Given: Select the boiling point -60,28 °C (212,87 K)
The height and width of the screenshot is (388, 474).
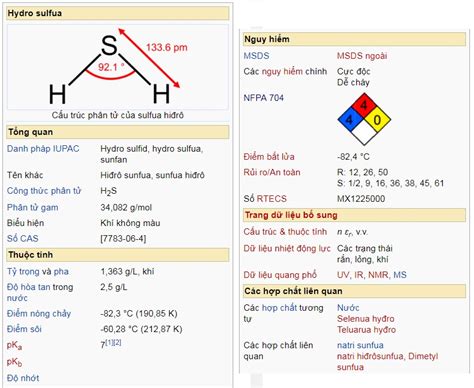Looking at the screenshot, I should tap(141, 329).
